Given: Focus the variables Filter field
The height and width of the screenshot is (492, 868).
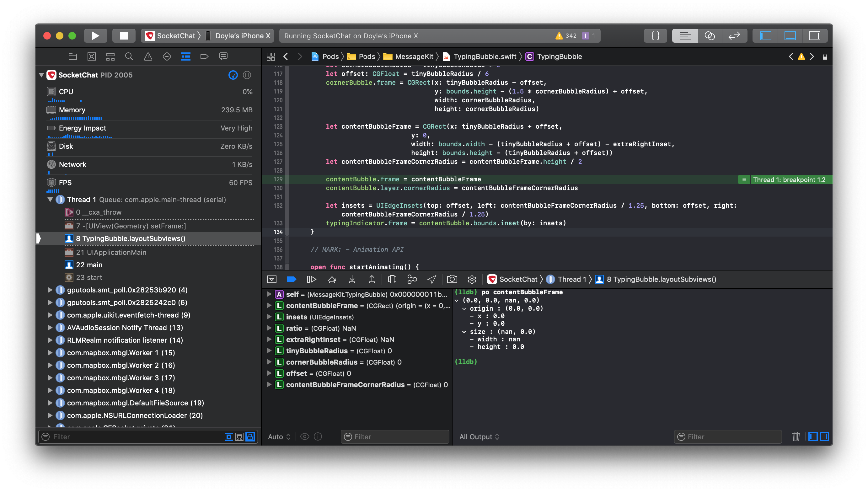Looking at the screenshot, I should click(395, 436).
